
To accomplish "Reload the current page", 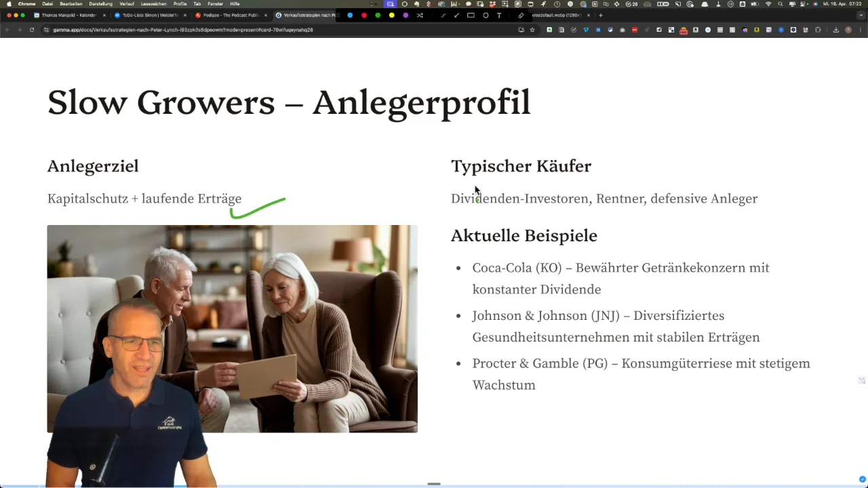I will click(x=32, y=30).
